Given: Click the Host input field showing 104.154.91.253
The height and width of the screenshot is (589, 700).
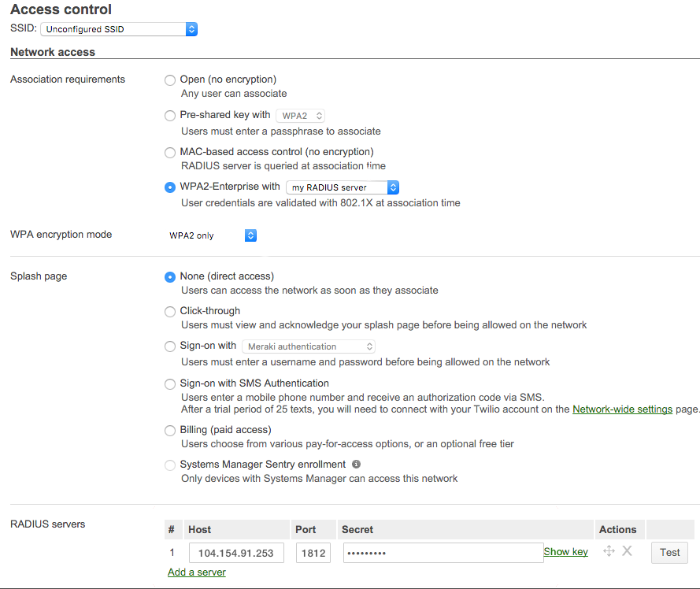Looking at the screenshot, I should (x=236, y=552).
